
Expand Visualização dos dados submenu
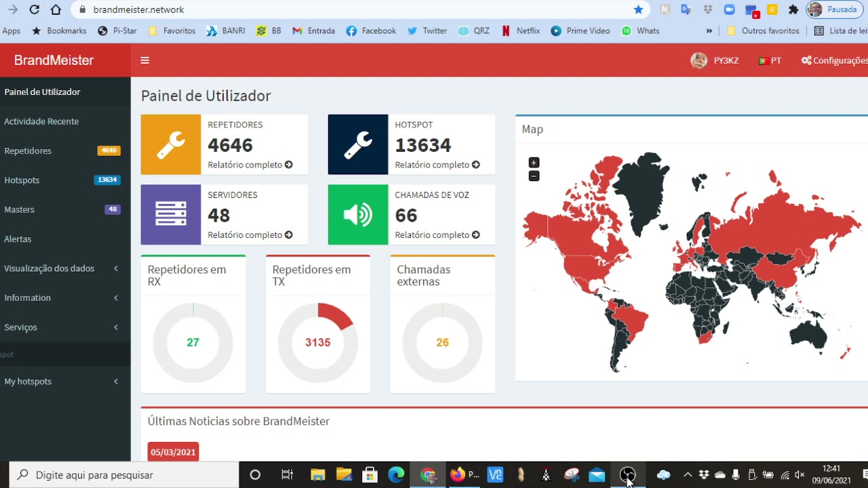click(65, 268)
